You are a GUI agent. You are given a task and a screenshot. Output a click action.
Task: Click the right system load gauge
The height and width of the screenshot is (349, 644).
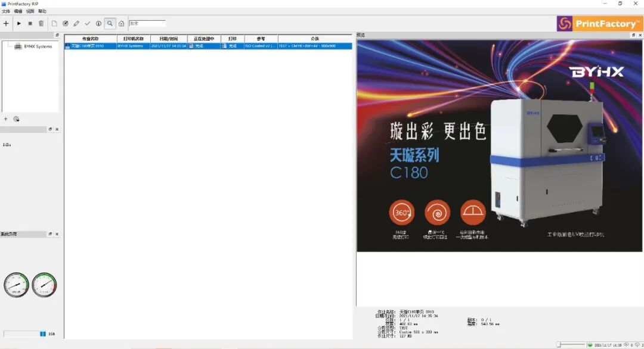tap(44, 285)
